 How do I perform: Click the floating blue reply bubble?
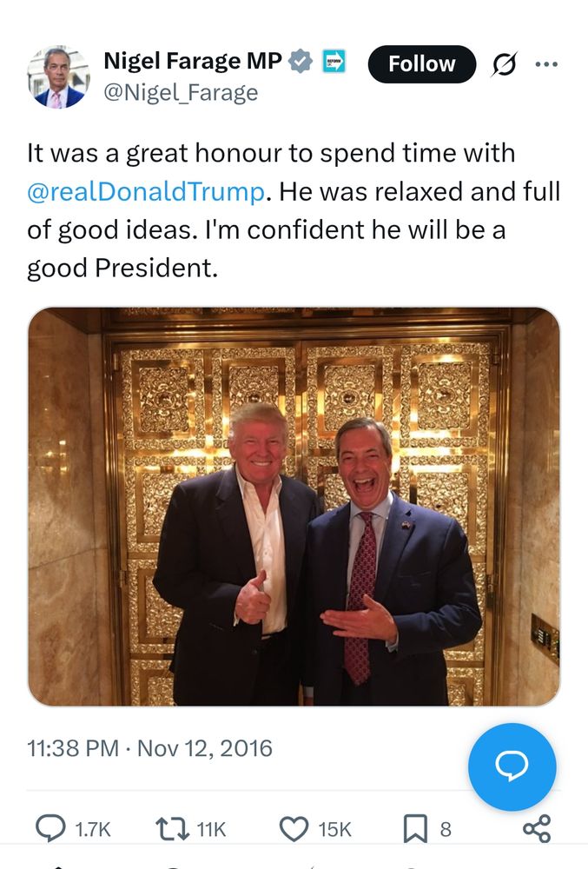pos(512,766)
